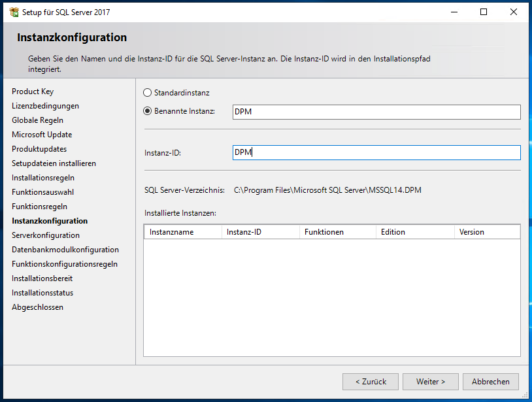Select Funktionsregeln step in sidebar
Viewport: 532px width, 402px height.
point(39,207)
